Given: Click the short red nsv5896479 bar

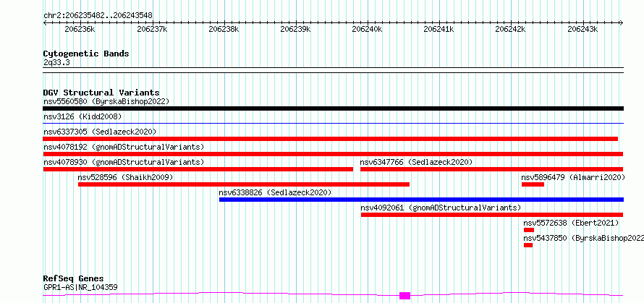Looking at the screenshot, I should click(533, 184).
